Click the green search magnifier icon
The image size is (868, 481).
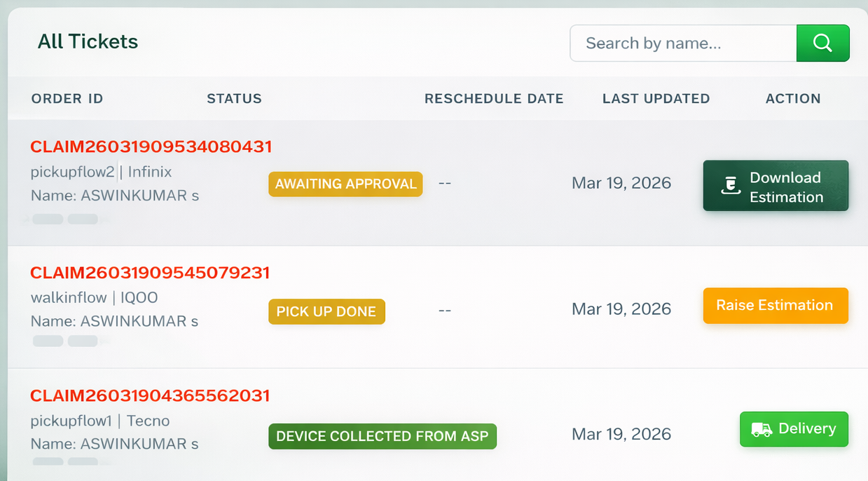click(822, 43)
